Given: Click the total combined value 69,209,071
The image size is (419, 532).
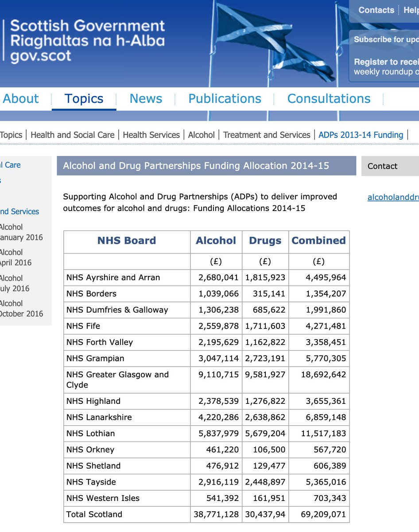Looking at the screenshot, I should click(323, 514).
